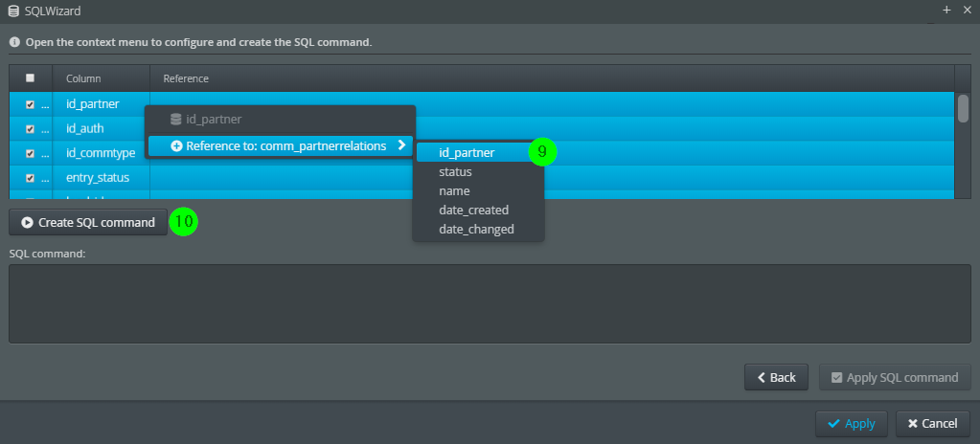This screenshot has height=444, width=980.
Task: Click the plus icon in the title bar
Action: click(946, 10)
